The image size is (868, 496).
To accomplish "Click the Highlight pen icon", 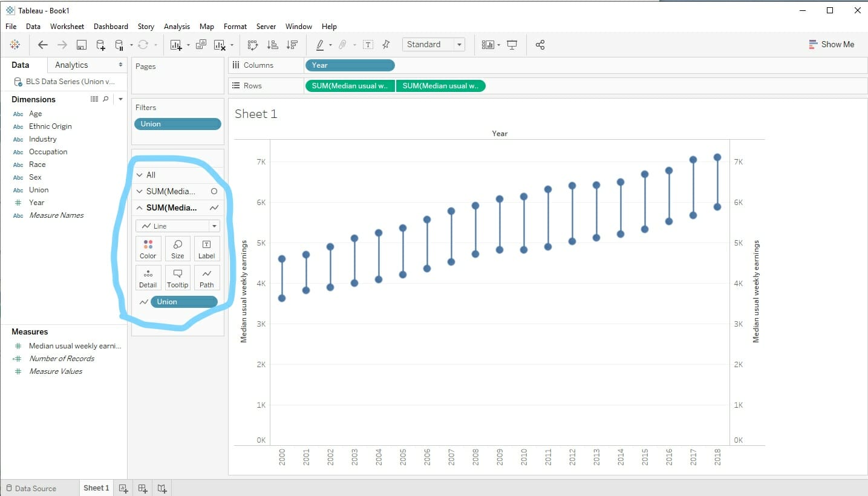I will click(321, 45).
